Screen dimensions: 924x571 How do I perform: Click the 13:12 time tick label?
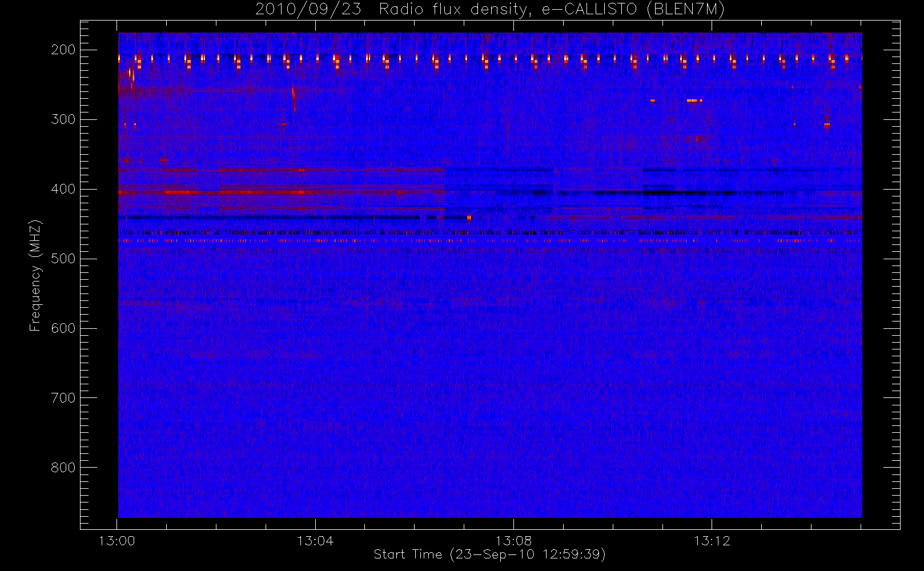point(712,541)
